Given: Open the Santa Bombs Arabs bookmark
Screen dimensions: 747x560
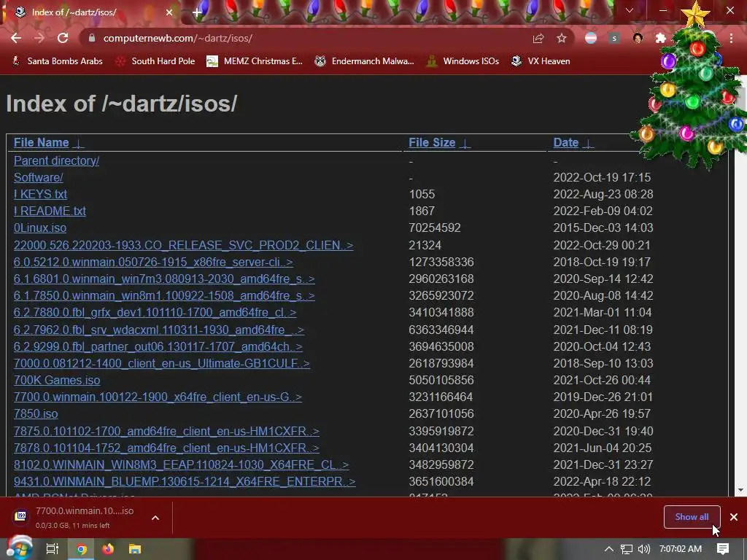Looking at the screenshot, I should pos(57,61).
